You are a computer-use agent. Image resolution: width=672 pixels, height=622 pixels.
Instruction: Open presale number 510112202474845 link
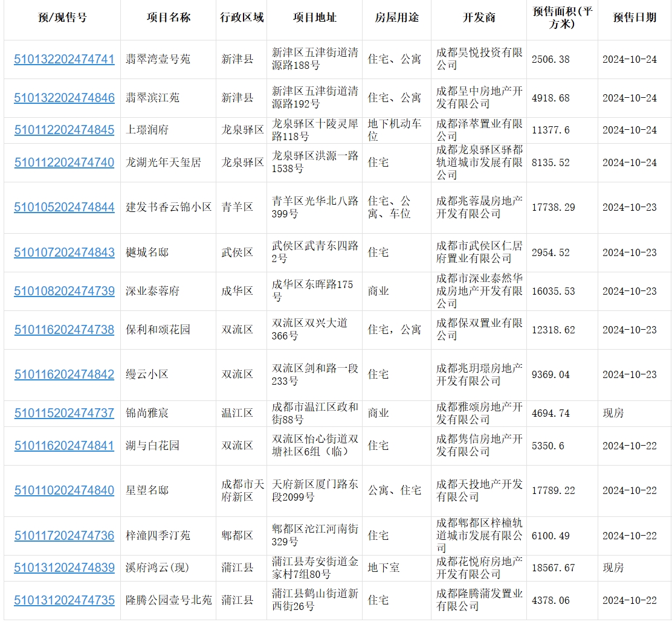point(64,130)
